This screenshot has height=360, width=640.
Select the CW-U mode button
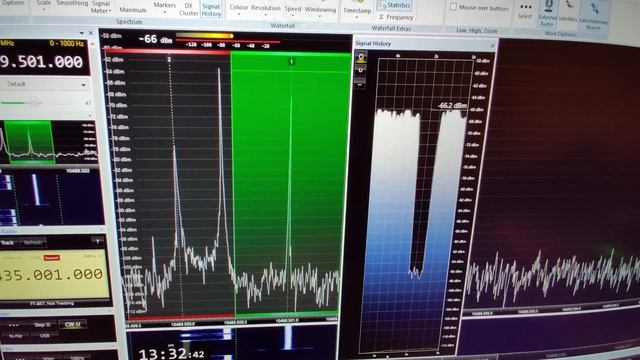tap(73, 324)
